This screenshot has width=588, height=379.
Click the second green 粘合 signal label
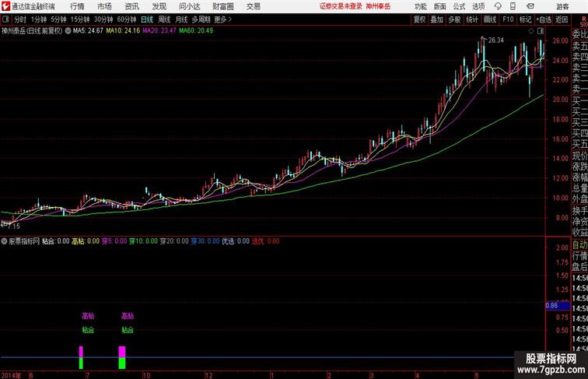[x=128, y=330]
